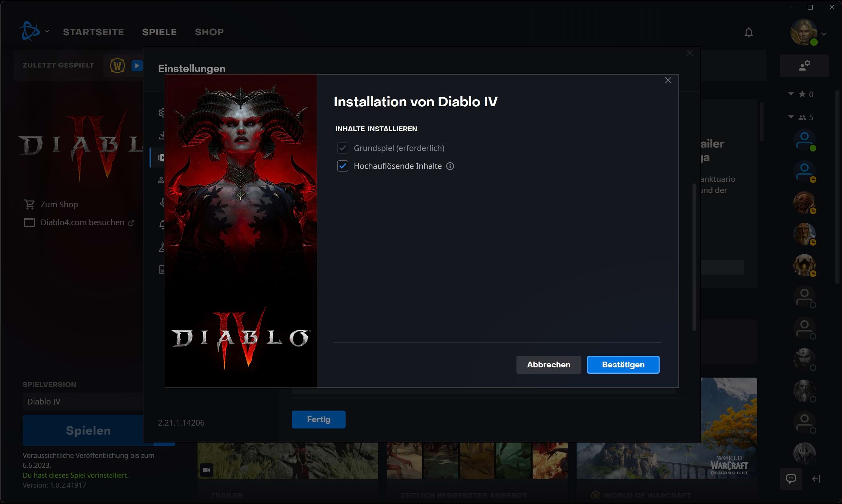
Task: Click the Fertig button in settings
Action: coord(318,420)
